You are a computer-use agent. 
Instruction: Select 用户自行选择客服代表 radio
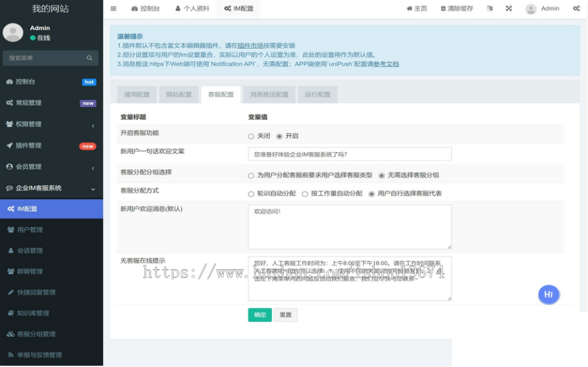[372, 194]
